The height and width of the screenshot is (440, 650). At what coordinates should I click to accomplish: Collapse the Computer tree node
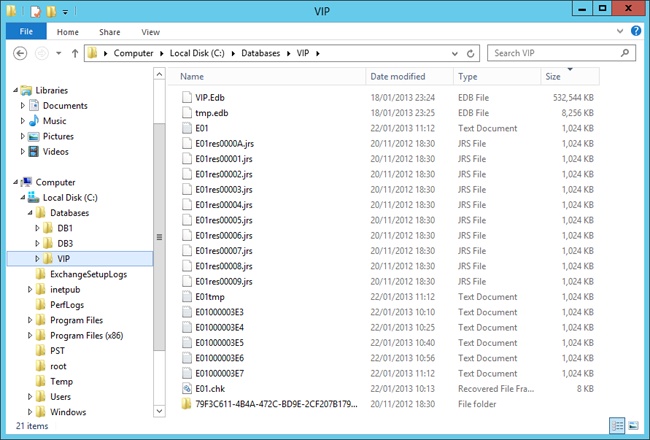click(x=15, y=182)
